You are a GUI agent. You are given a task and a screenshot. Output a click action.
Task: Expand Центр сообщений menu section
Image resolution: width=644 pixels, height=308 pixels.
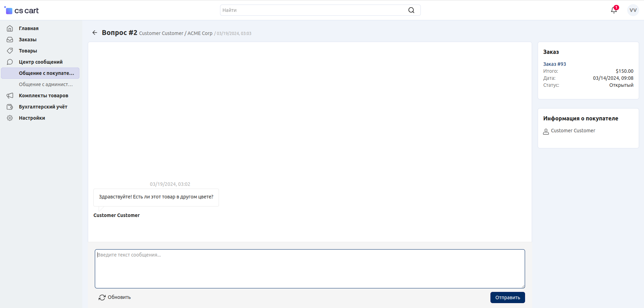[41, 62]
